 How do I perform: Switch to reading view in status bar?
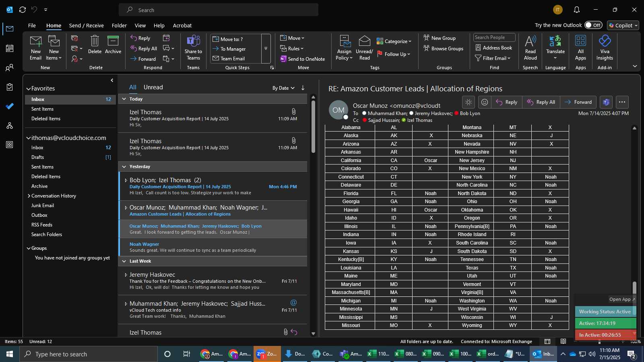tap(563, 341)
